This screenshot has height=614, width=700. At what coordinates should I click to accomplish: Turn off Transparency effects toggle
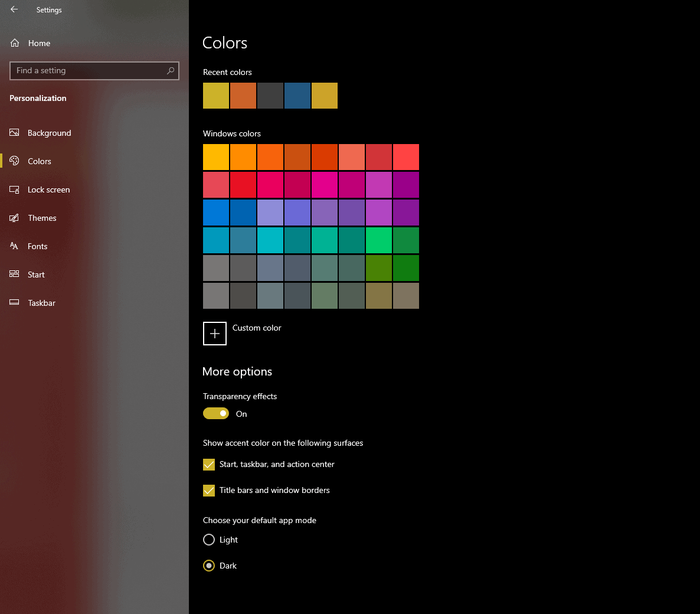click(x=216, y=413)
